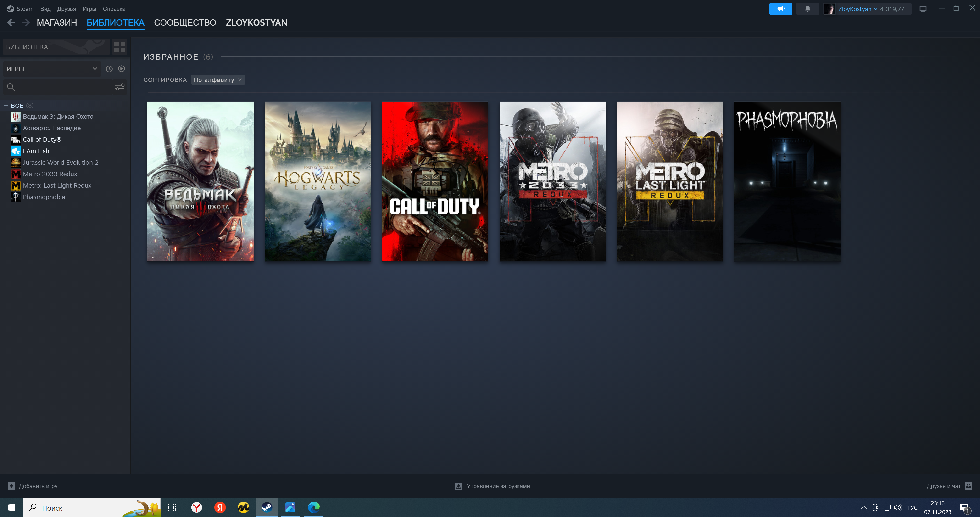The image size is (980, 517).
Task: Open the ZLOYKOSTYAN profile tab
Action: click(x=256, y=23)
